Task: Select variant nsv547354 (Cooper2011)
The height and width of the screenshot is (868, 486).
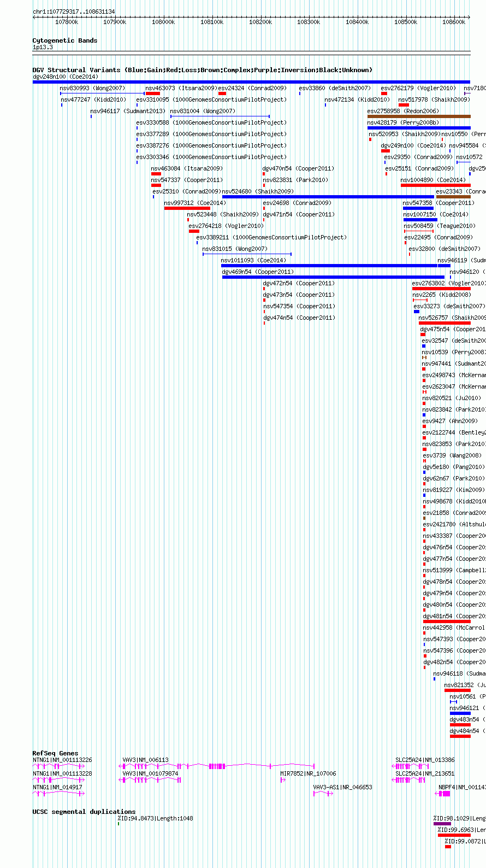Action: [299, 306]
